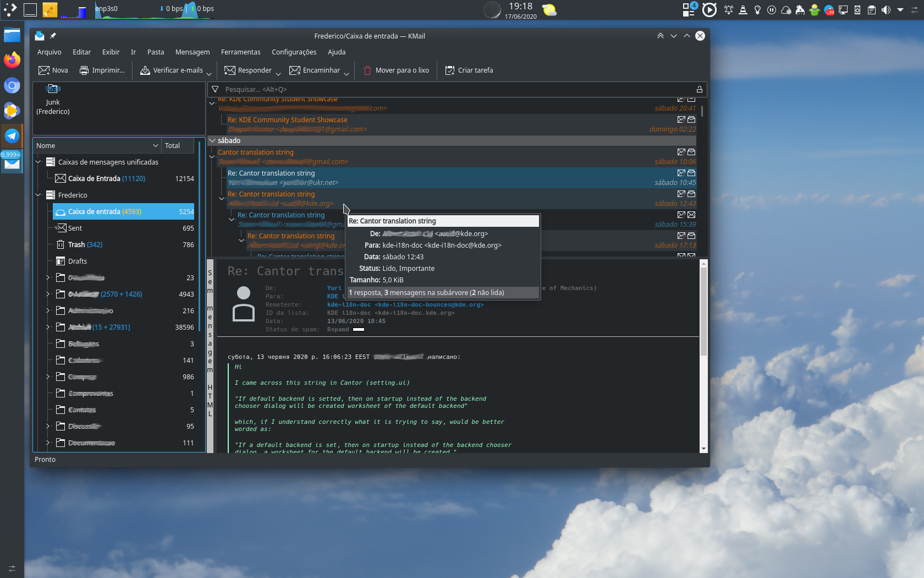The width and height of the screenshot is (924, 578).
Task: Open the Ferramentas menu
Action: [x=241, y=52]
